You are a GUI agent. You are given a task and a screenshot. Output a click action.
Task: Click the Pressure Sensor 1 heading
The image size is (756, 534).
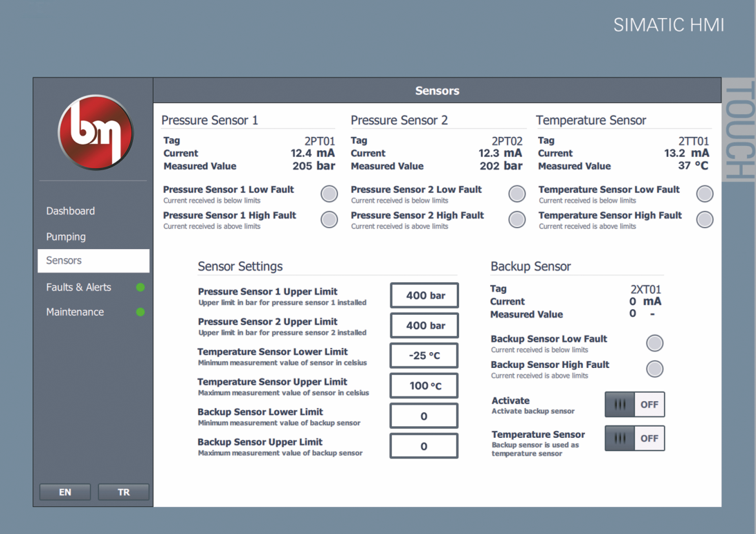click(210, 120)
